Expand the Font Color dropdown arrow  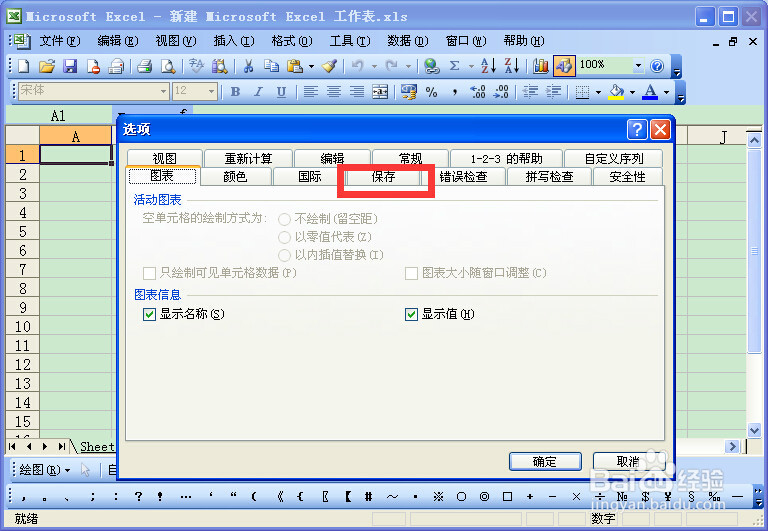pyautogui.click(x=666, y=92)
